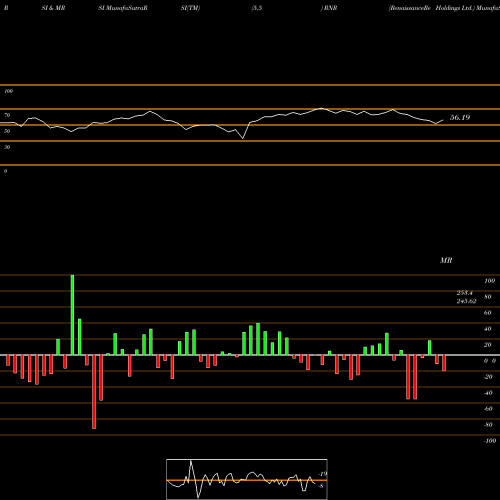Click the "(5,5" parameter text
Image resolution: width=500 pixels, height=500 pixels.
point(257,8)
